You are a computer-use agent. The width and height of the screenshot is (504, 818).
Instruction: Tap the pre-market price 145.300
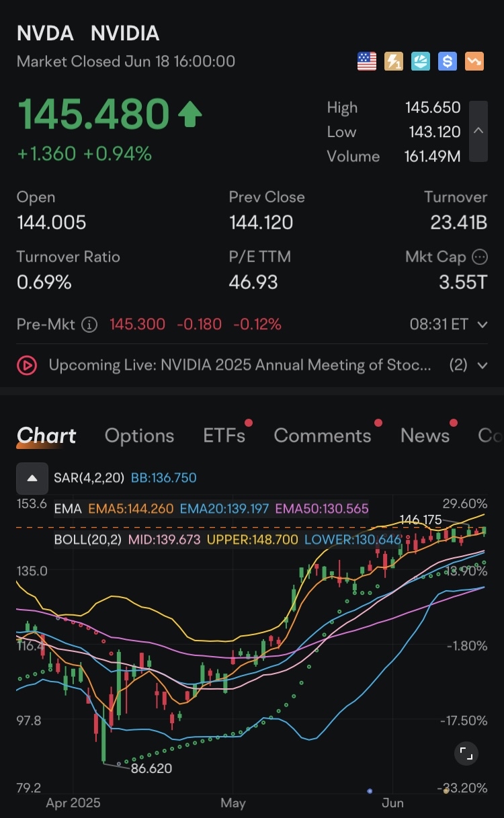(137, 325)
